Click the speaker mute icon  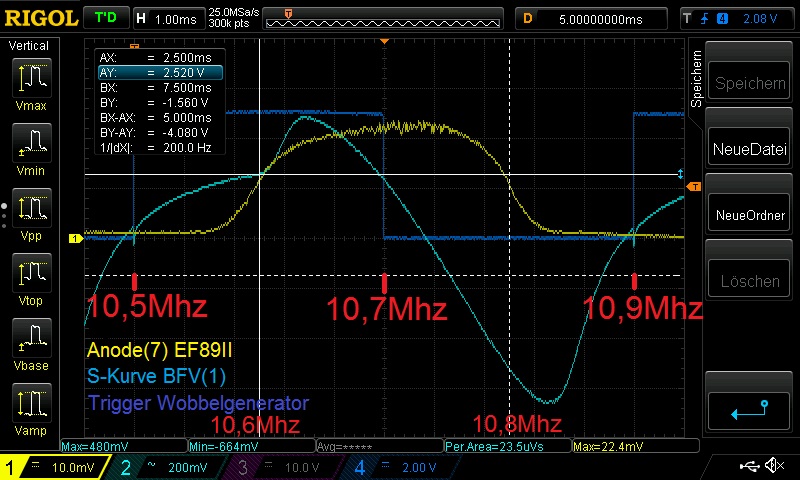click(774, 466)
